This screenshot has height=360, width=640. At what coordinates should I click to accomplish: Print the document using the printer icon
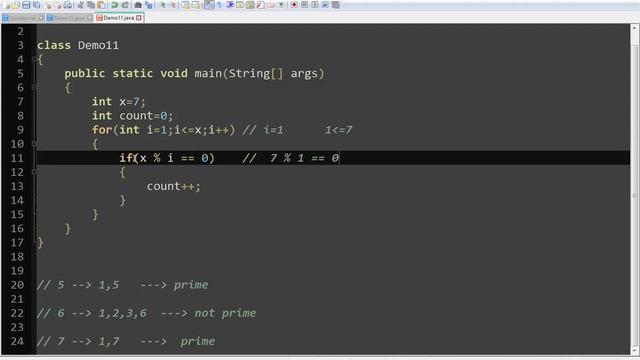coord(68,5)
